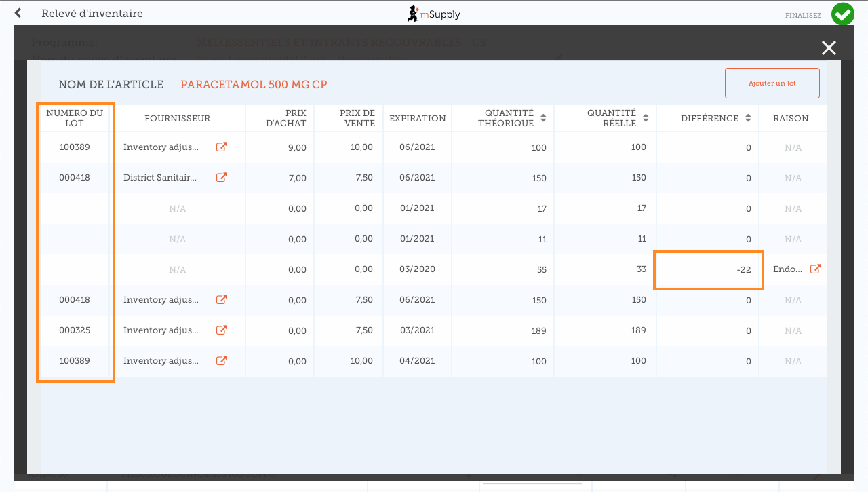The image size is (868, 492).
Task: Click the green Finalisez checkmark icon
Action: pyautogui.click(x=842, y=14)
